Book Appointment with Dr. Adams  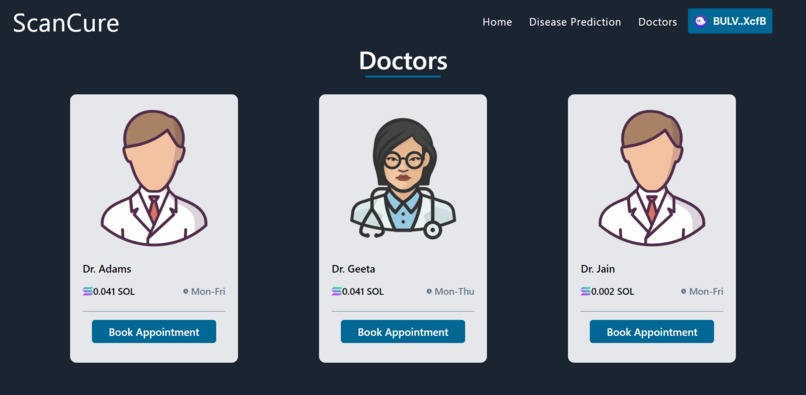154,332
